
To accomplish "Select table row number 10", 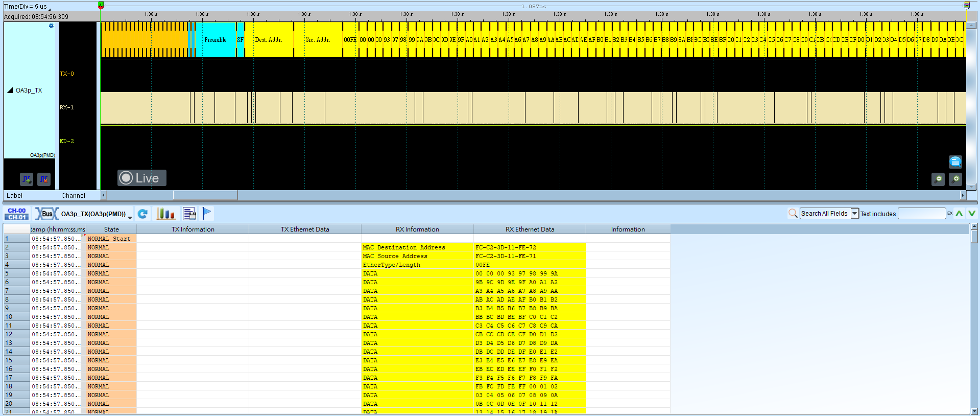I will pos(16,317).
